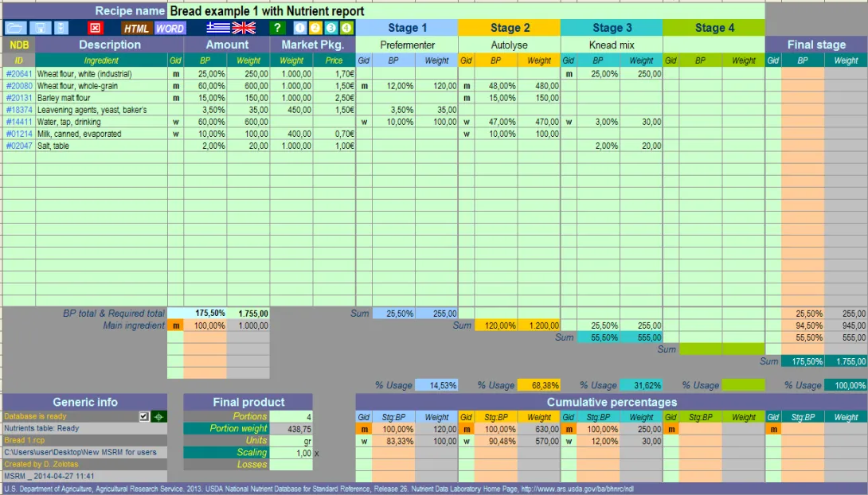
Task: Click the save recipe disk icon
Action: click(39, 28)
